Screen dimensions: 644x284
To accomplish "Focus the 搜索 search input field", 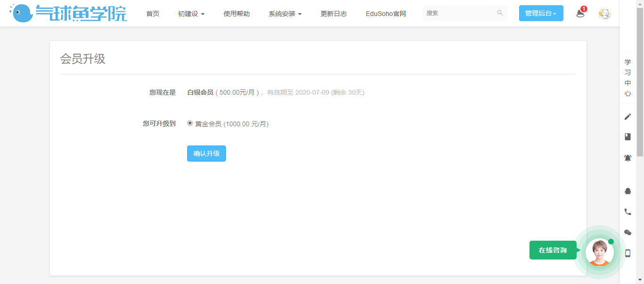I will click(x=460, y=13).
